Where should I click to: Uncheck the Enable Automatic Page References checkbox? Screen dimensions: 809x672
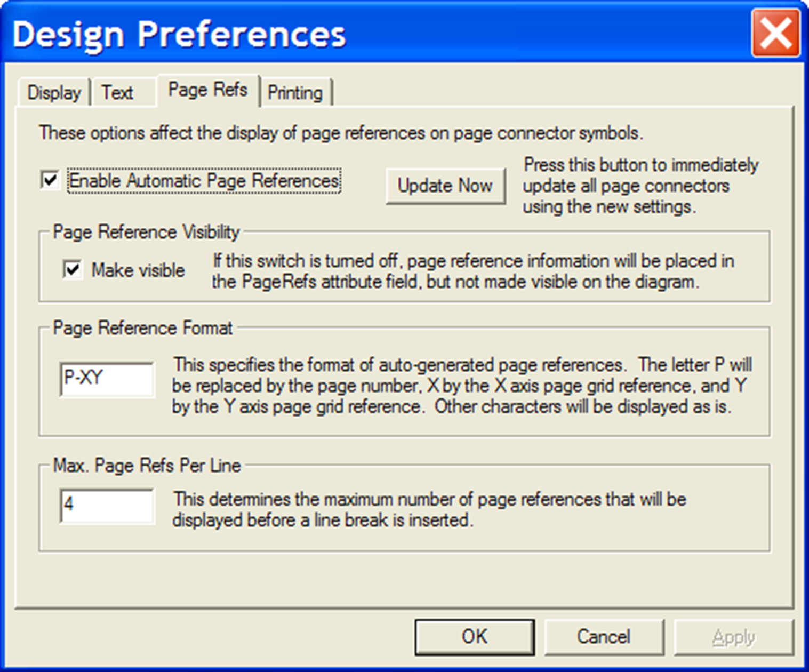50,180
